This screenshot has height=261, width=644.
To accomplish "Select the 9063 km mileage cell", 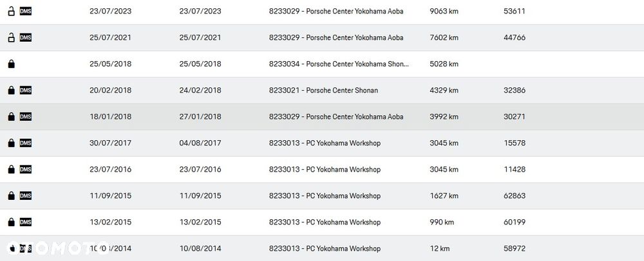I will point(444,11).
